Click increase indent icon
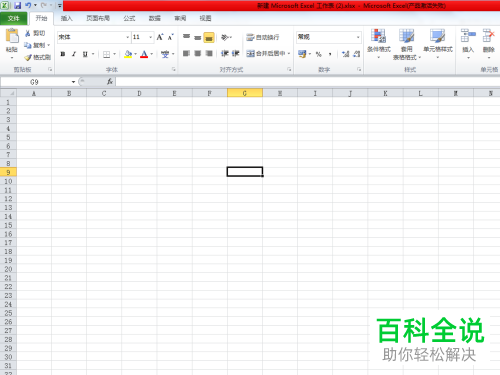 (236, 53)
